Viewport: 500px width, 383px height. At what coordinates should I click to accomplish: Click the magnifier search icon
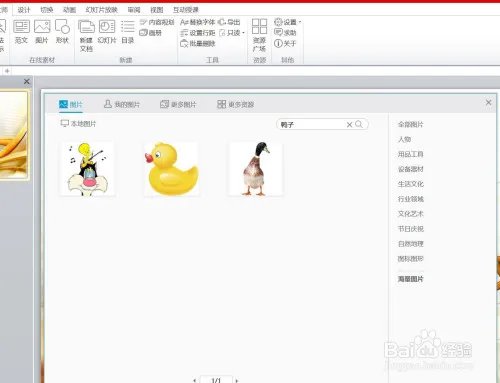pyautogui.click(x=359, y=124)
